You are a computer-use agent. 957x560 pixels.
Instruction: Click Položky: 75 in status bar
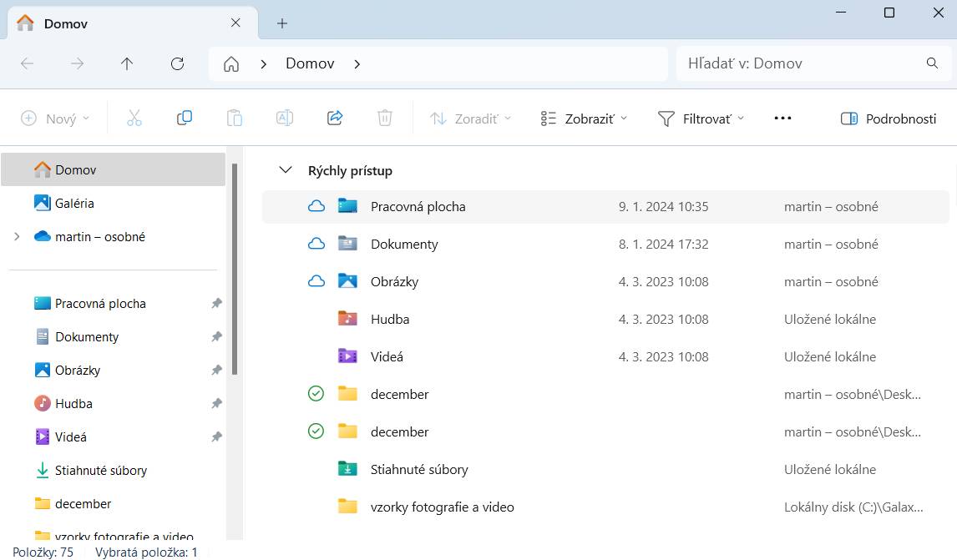(x=43, y=552)
